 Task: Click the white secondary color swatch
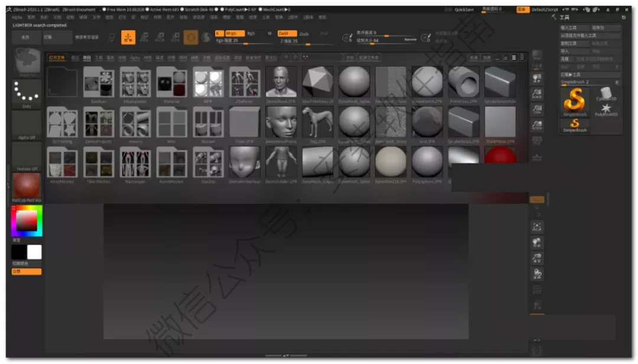pyautogui.click(x=34, y=252)
